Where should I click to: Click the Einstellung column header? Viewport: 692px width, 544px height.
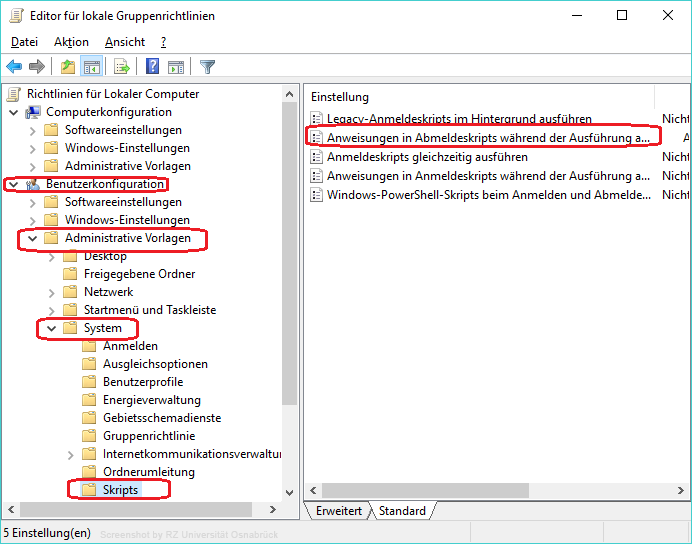coord(340,97)
